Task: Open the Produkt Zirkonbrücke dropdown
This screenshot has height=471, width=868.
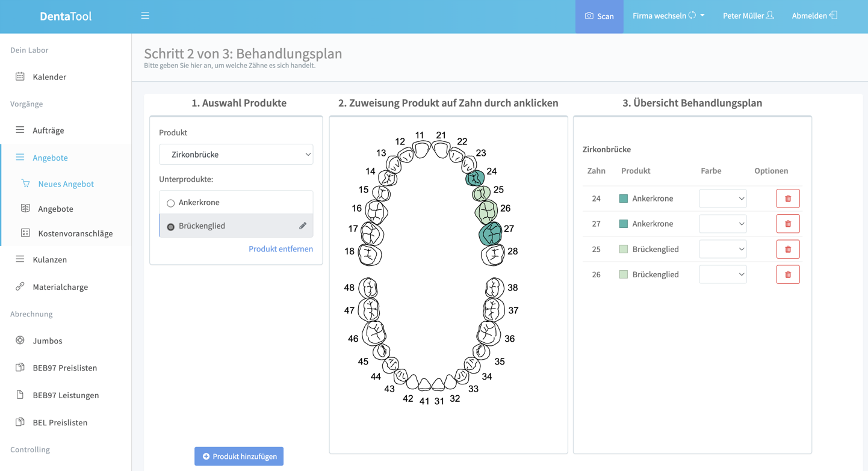Action: (236, 155)
